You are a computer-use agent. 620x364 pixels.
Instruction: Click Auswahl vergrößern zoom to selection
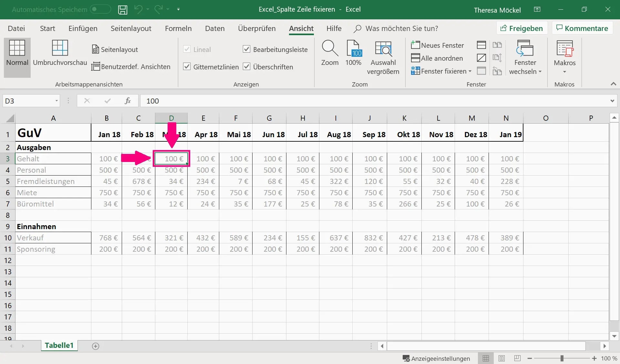tap(383, 48)
